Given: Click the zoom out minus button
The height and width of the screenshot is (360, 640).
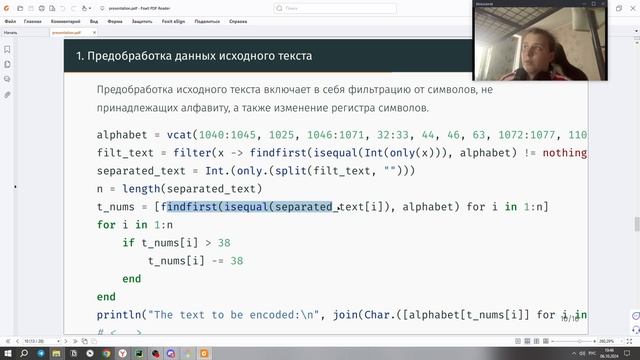Looking at the screenshot, I should tap(553, 341).
